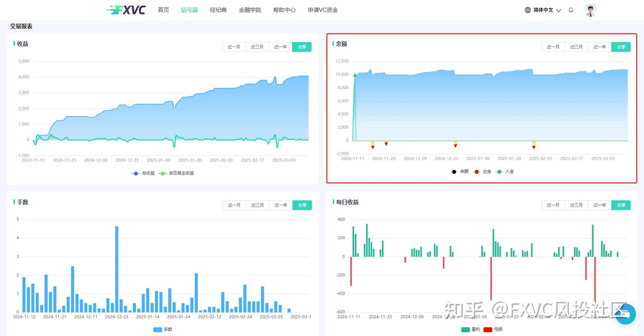Toggle 亏损 legend series

[x=493, y=329]
